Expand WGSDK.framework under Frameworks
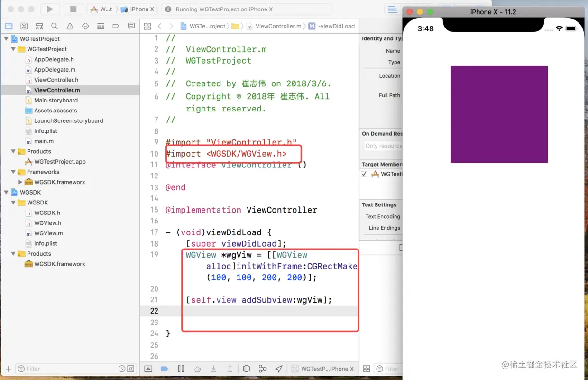The height and width of the screenshot is (380, 588). tap(20, 182)
